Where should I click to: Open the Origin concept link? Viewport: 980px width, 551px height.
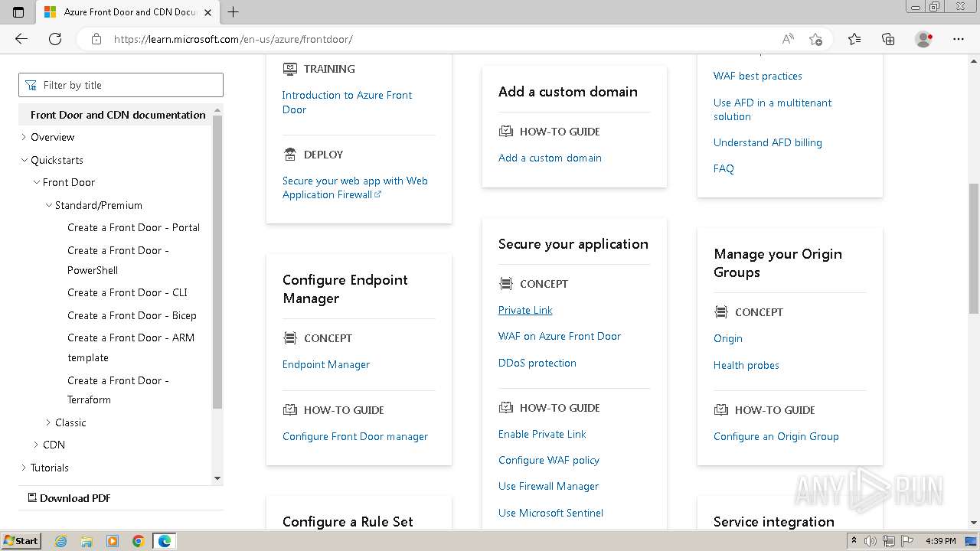728,338
